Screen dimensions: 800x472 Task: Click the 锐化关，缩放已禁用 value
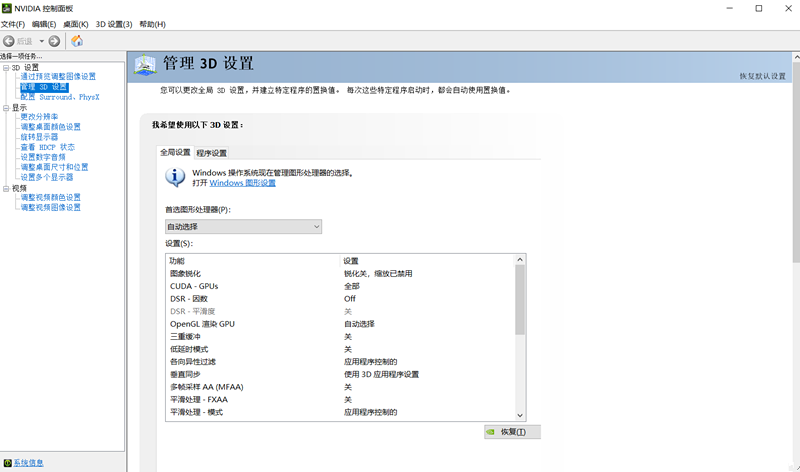pos(378,274)
